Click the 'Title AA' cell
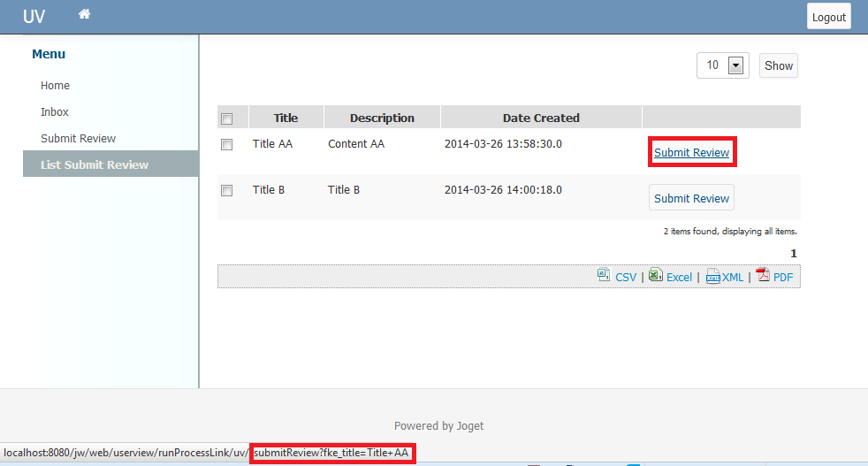 (272, 144)
